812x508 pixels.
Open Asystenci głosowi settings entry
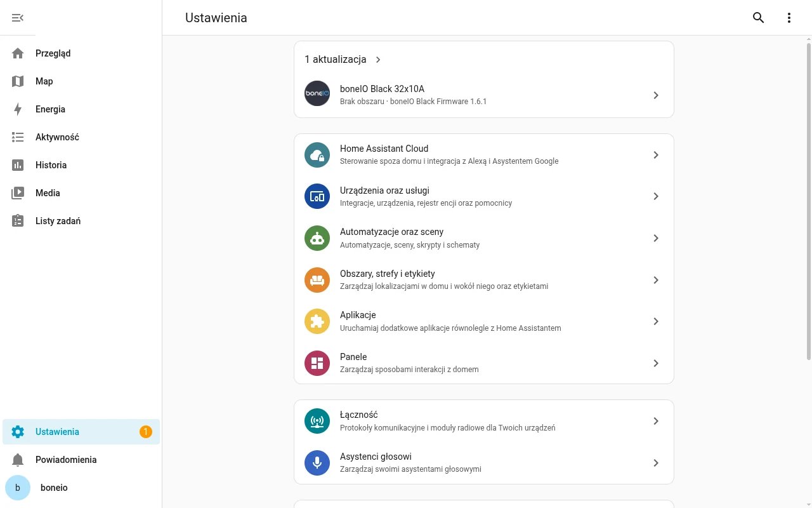(x=484, y=463)
